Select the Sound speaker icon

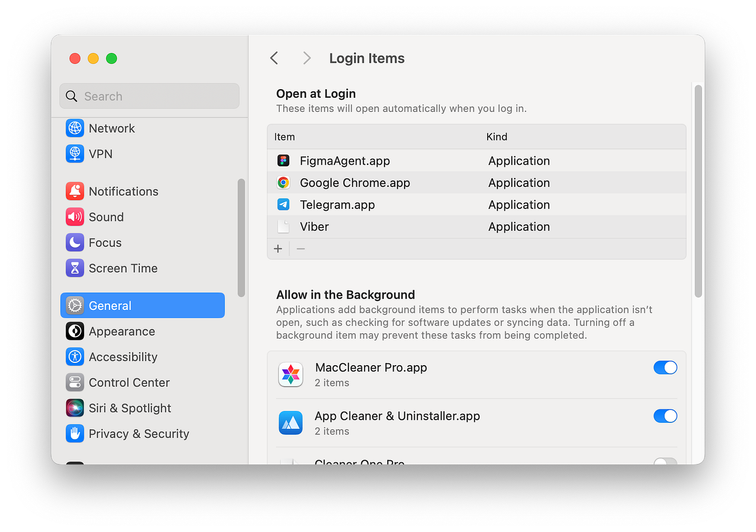[75, 217]
